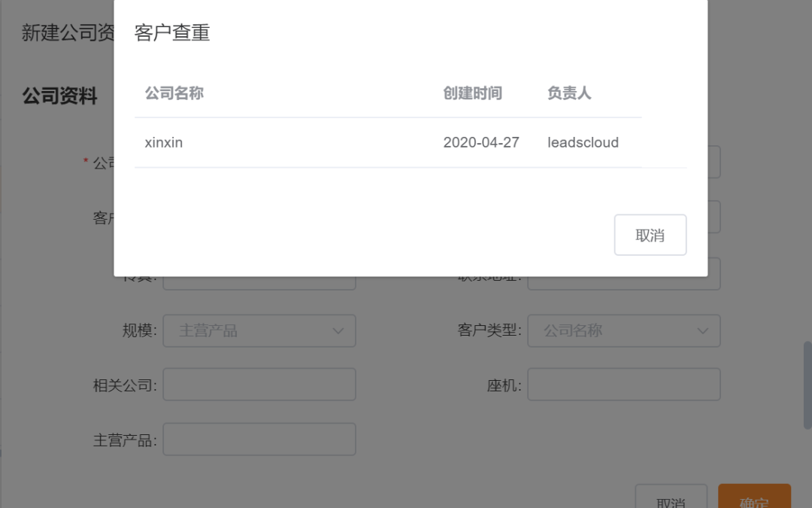The width and height of the screenshot is (812, 508).
Task: Expand the 规模 dropdown arrow
Action: [338, 330]
